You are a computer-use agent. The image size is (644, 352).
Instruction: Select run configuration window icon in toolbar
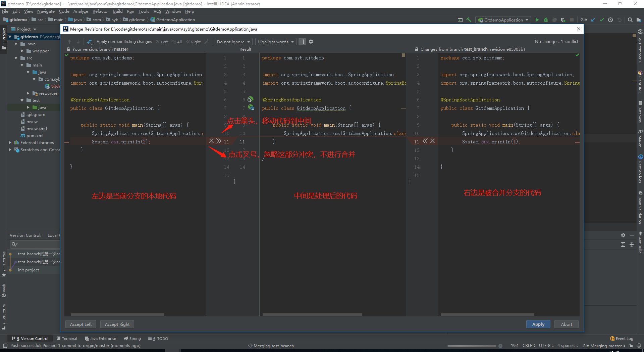coord(460,20)
